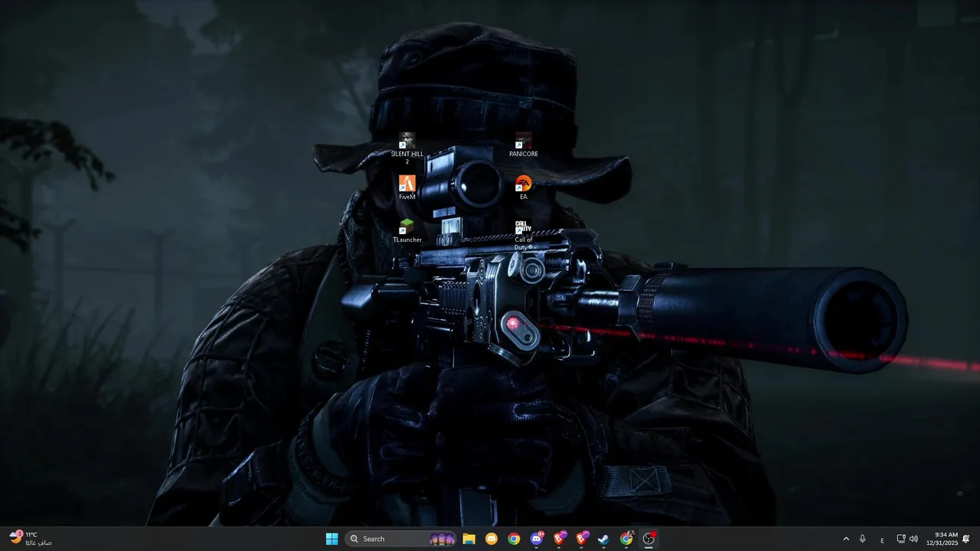Image resolution: width=980 pixels, height=551 pixels.
Task: Open the clock showing 9:34 AM
Action: (942, 539)
